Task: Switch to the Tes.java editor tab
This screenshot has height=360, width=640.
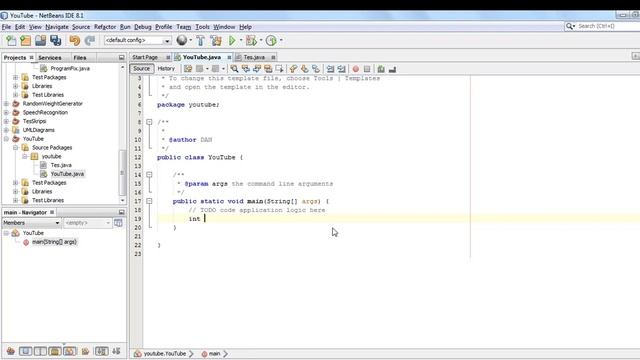Action: [x=254, y=57]
